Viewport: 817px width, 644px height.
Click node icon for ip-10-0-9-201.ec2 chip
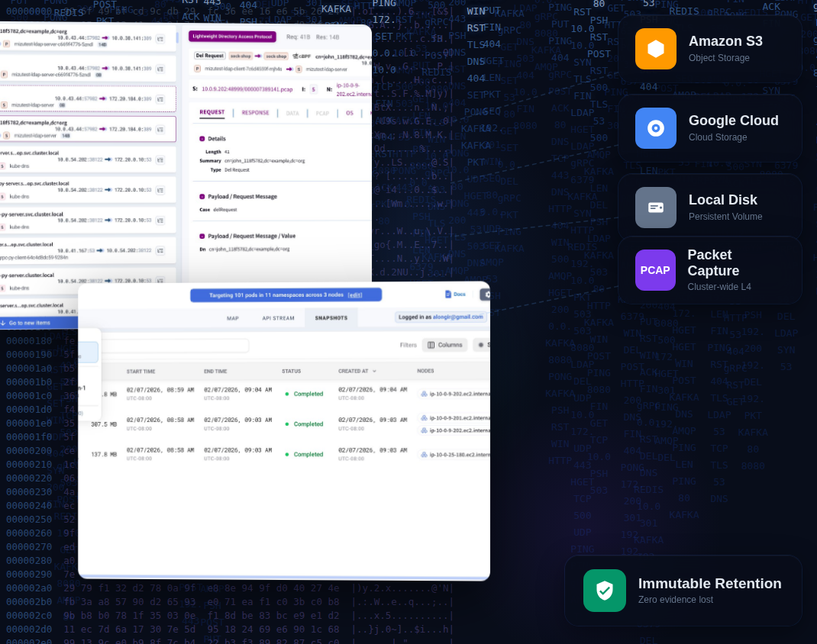click(x=424, y=418)
